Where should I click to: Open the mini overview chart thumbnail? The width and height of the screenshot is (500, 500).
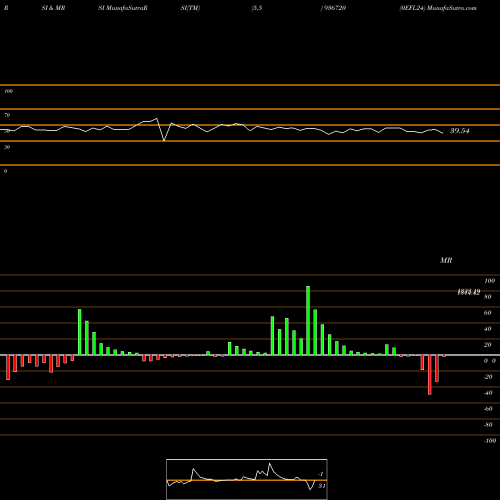click(247, 479)
